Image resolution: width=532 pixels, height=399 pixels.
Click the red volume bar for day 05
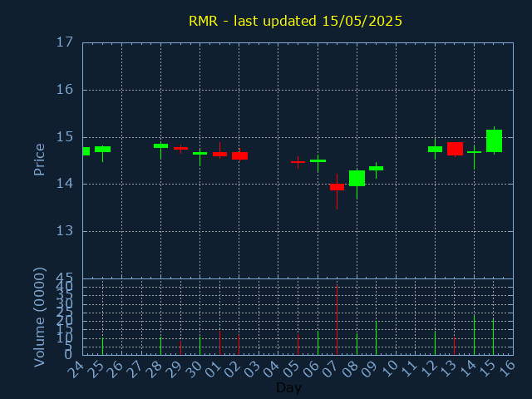click(x=298, y=345)
